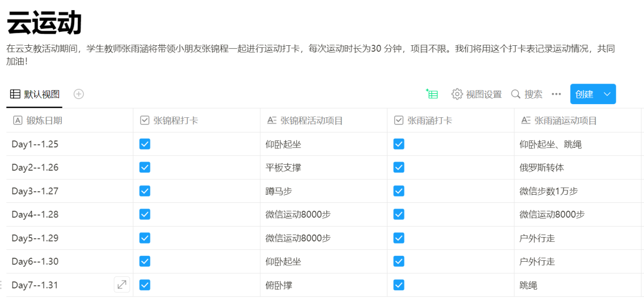Click the table icon in 默认视图 tab
Image resolution: width=644 pixels, height=301 pixels.
15,94
